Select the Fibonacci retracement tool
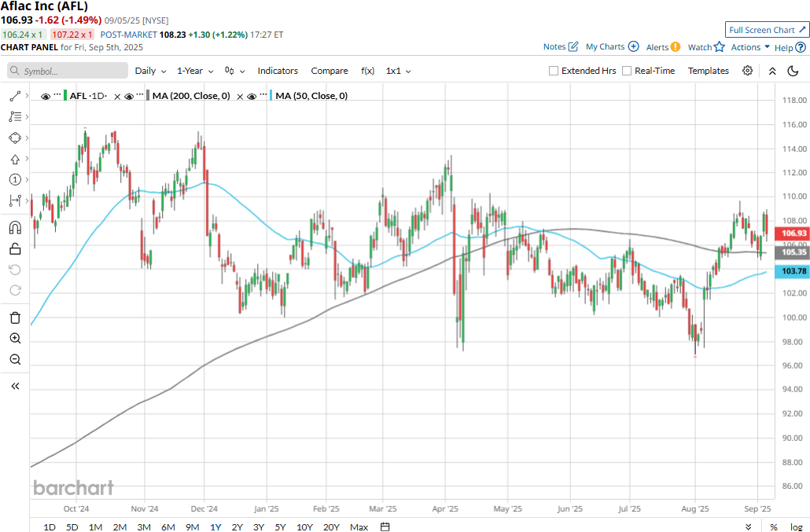This screenshot has height=532, width=810. (x=15, y=116)
